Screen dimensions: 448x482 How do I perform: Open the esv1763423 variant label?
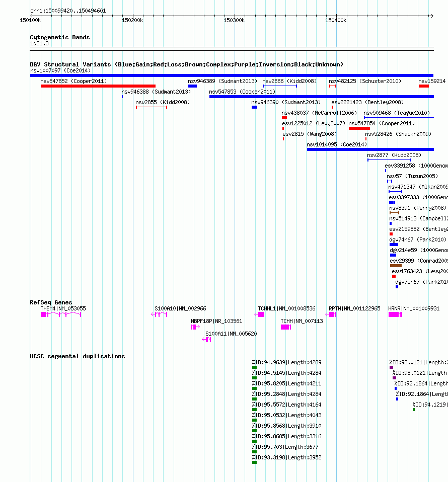pyautogui.click(x=420, y=271)
